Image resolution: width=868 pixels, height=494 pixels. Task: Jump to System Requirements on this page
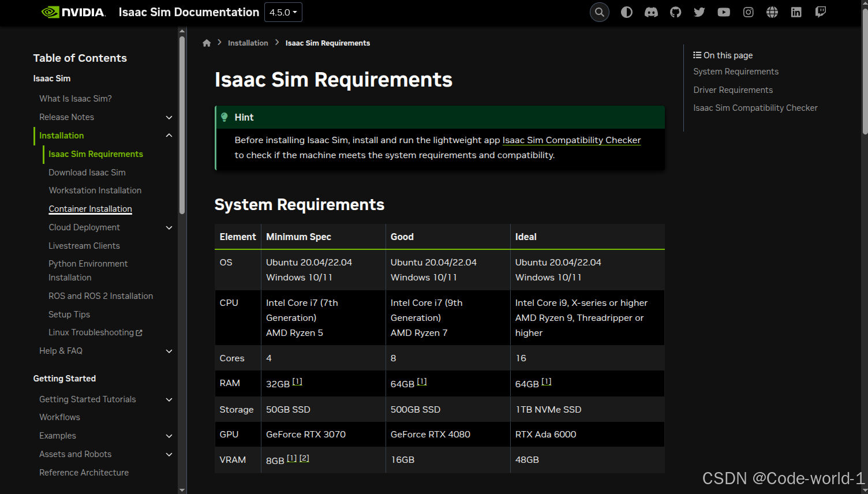coord(736,72)
